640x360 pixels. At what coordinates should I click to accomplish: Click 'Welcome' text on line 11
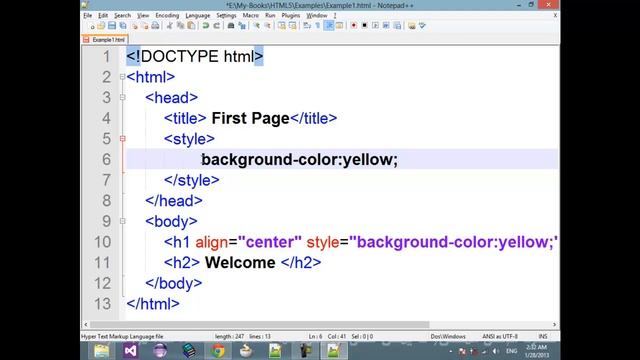click(x=240, y=262)
